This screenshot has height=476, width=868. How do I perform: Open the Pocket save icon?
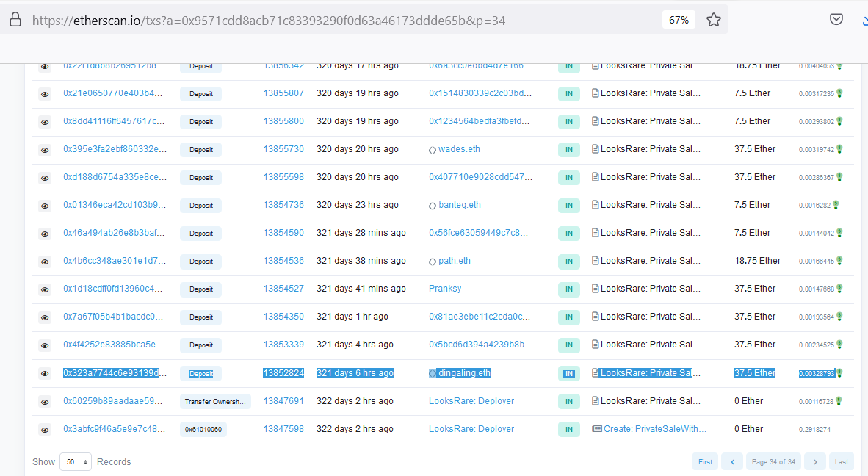pos(836,19)
